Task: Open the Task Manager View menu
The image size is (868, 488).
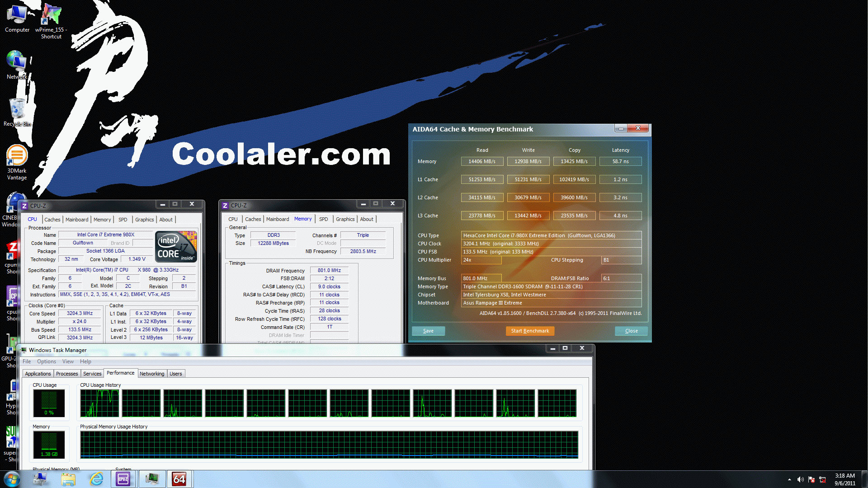Action: coord(68,361)
